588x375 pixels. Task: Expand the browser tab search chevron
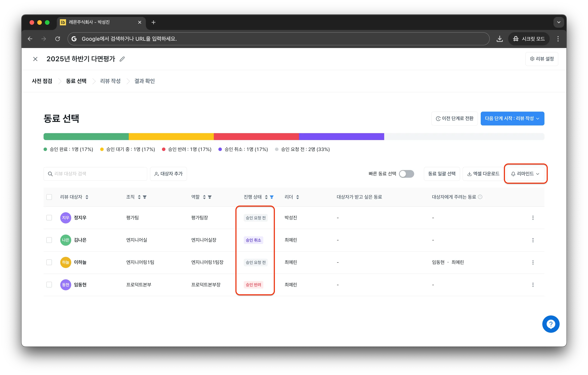click(558, 22)
